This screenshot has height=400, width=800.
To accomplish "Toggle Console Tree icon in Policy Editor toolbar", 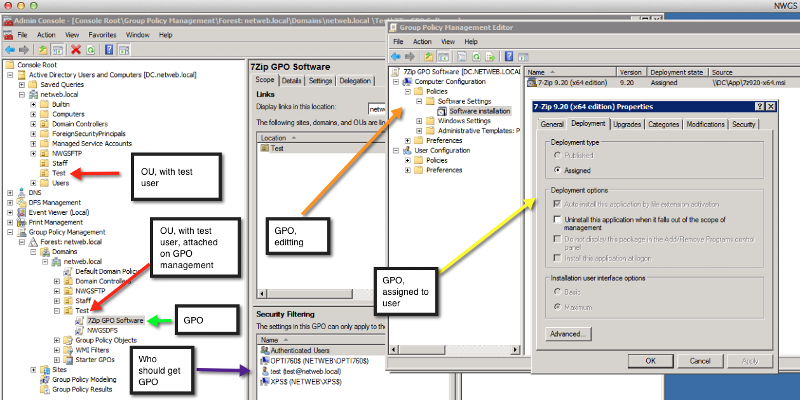I will point(443,56).
